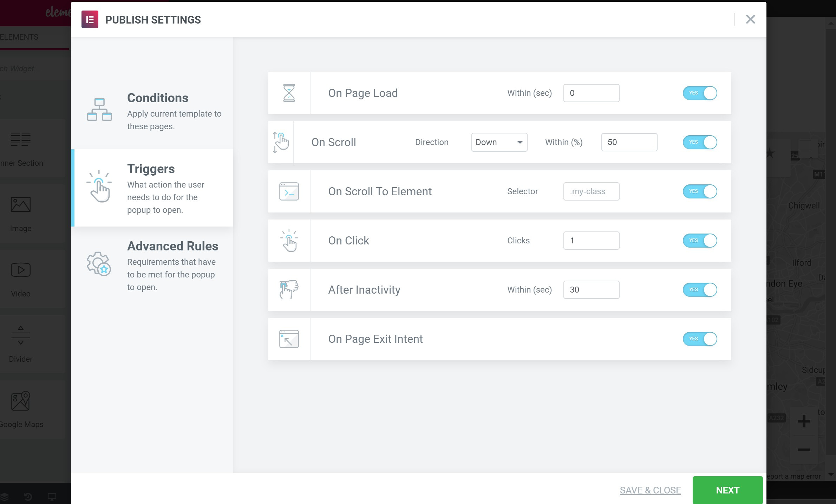Expand the Down direction selector
The width and height of the screenshot is (836, 504).
coord(499,142)
